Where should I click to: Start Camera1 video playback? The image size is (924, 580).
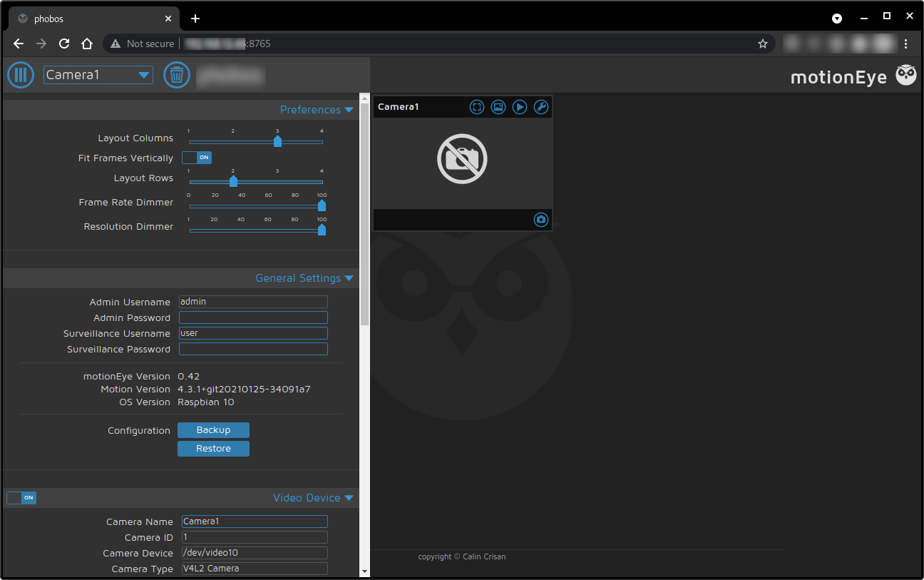[519, 106]
